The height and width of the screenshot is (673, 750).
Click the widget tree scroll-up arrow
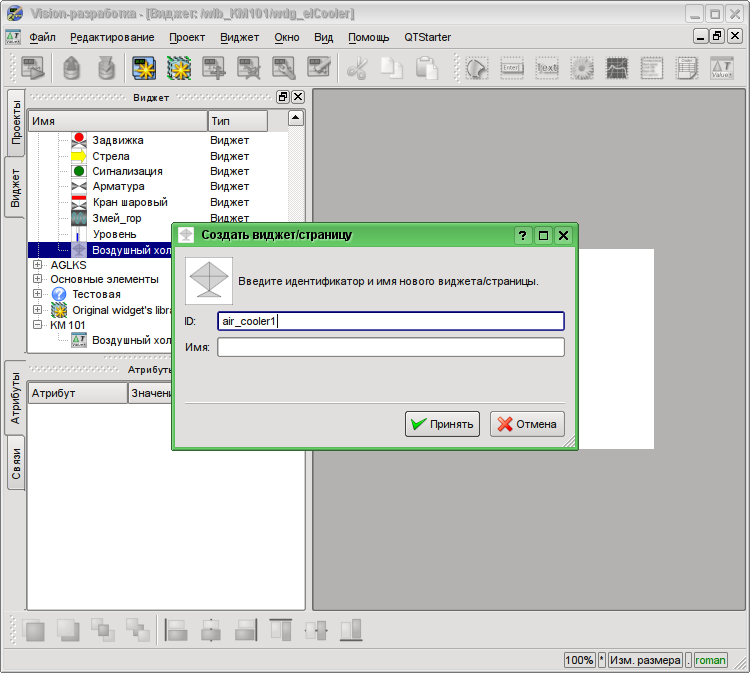pos(296,118)
